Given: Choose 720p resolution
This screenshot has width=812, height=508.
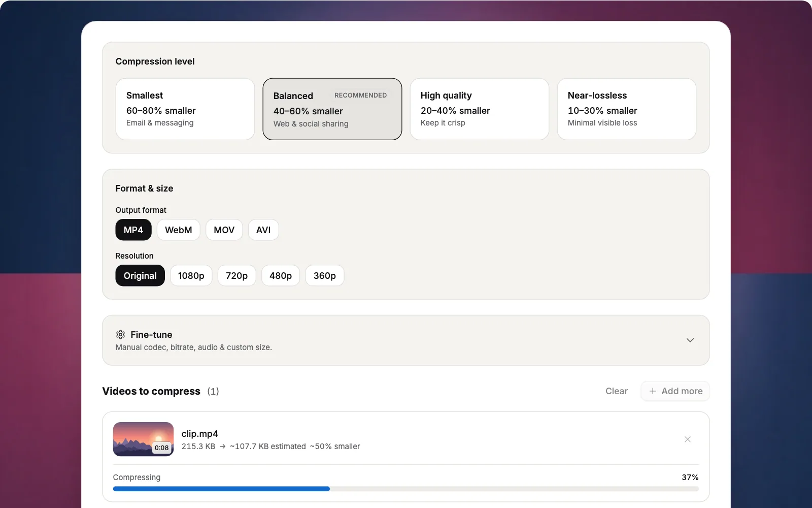Looking at the screenshot, I should [237, 275].
